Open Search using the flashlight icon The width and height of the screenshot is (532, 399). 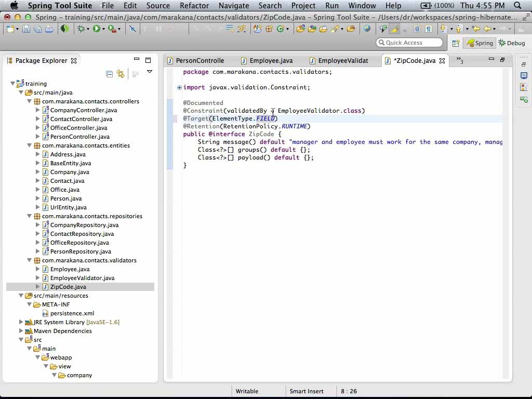click(335, 29)
